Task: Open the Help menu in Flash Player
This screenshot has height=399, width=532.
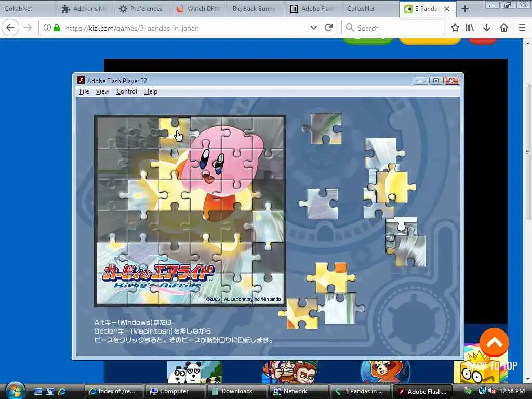Action: click(151, 91)
